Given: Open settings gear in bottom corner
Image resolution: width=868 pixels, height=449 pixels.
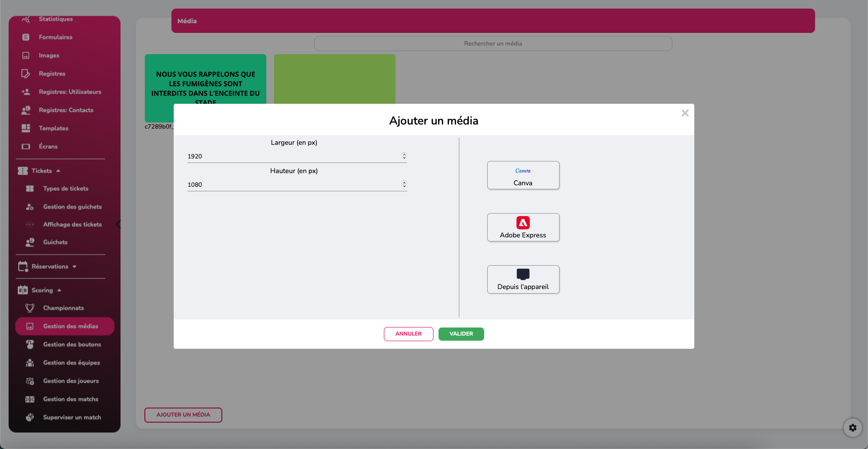Looking at the screenshot, I should (x=853, y=428).
